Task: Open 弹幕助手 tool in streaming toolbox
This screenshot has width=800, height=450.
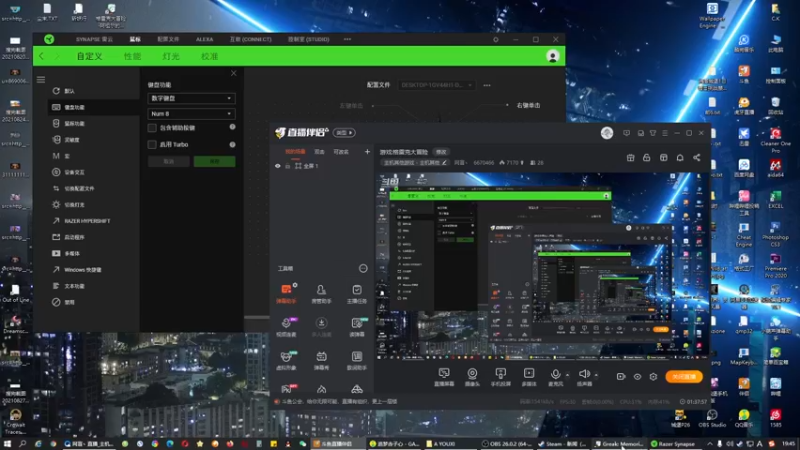Action: [286, 293]
